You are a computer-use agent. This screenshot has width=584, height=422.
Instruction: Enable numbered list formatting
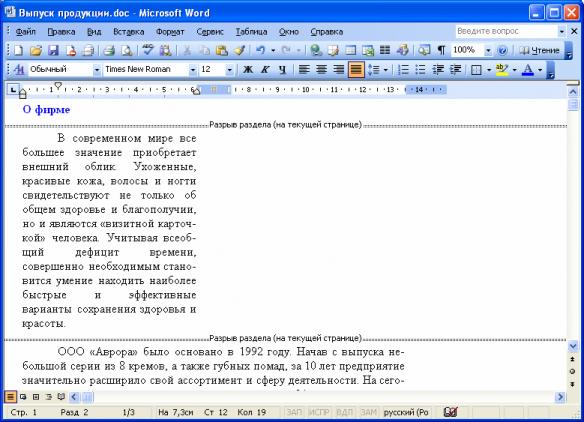point(403,70)
